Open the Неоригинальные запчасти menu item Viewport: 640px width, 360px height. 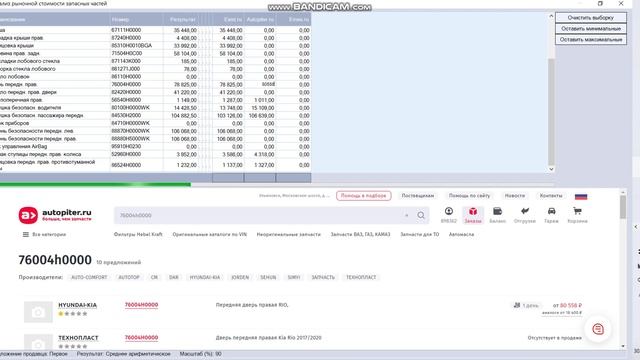click(x=289, y=234)
